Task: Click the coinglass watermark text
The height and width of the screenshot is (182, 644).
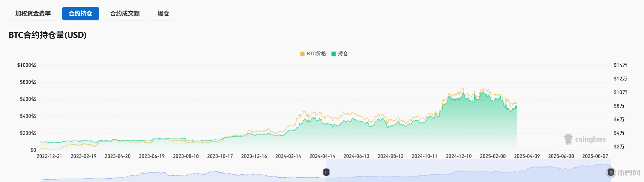Action: [590, 139]
